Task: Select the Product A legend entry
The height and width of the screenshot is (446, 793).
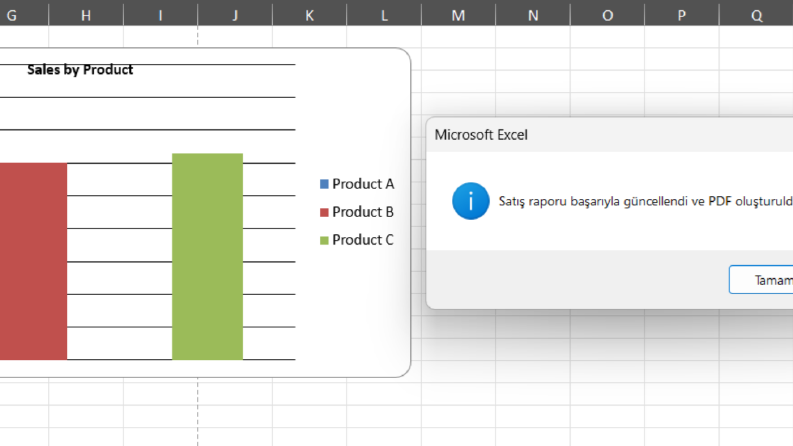Action: (357, 184)
